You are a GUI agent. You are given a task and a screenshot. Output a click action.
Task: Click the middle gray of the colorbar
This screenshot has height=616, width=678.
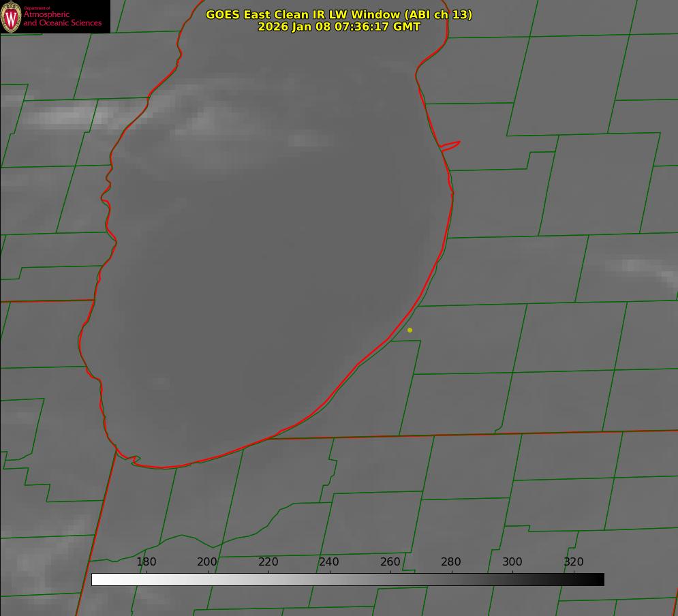(x=348, y=579)
